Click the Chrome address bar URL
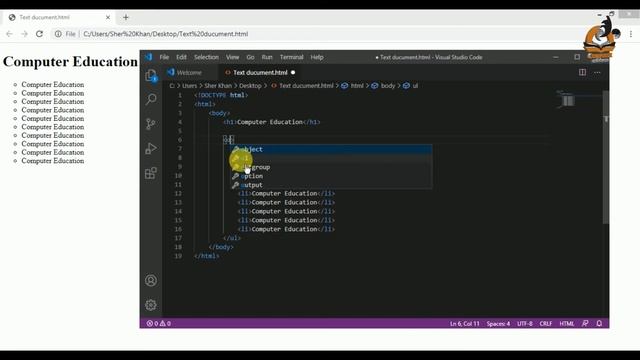 [165, 34]
